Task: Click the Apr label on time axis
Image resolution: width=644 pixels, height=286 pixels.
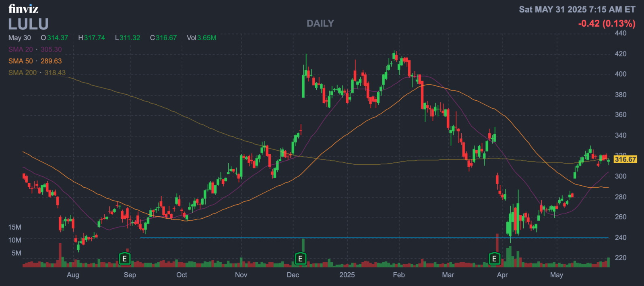Action: 502,275
